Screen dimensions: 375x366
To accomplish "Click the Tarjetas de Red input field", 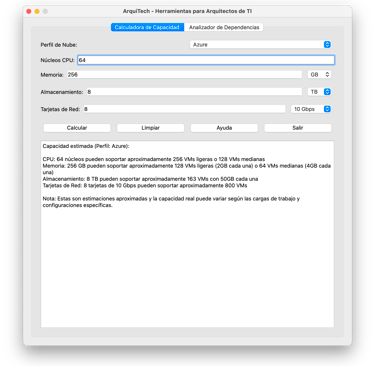I will click(184, 109).
